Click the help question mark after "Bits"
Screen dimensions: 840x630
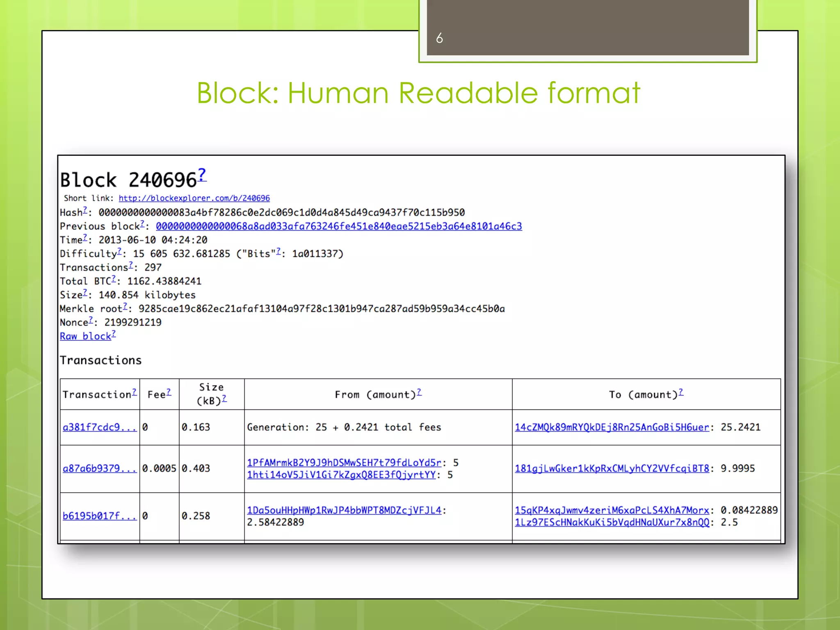pyautogui.click(x=278, y=251)
